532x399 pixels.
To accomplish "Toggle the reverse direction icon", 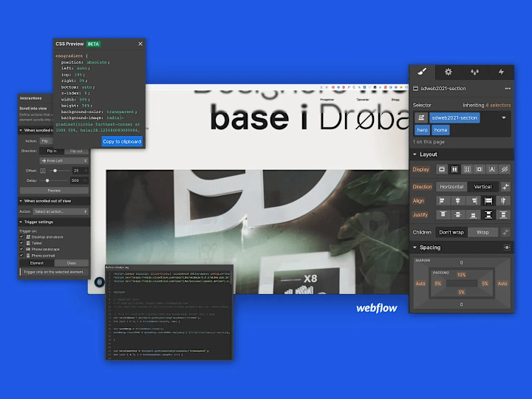I will (505, 187).
